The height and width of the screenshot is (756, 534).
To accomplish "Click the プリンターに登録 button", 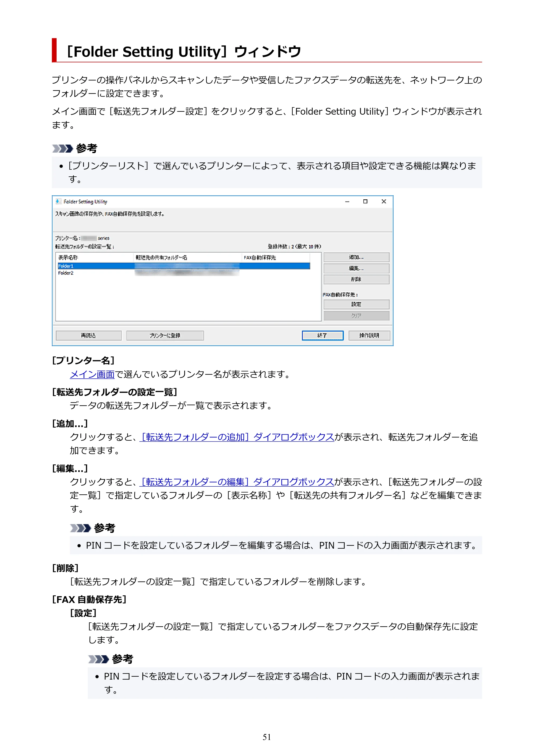I will (x=165, y=335).
